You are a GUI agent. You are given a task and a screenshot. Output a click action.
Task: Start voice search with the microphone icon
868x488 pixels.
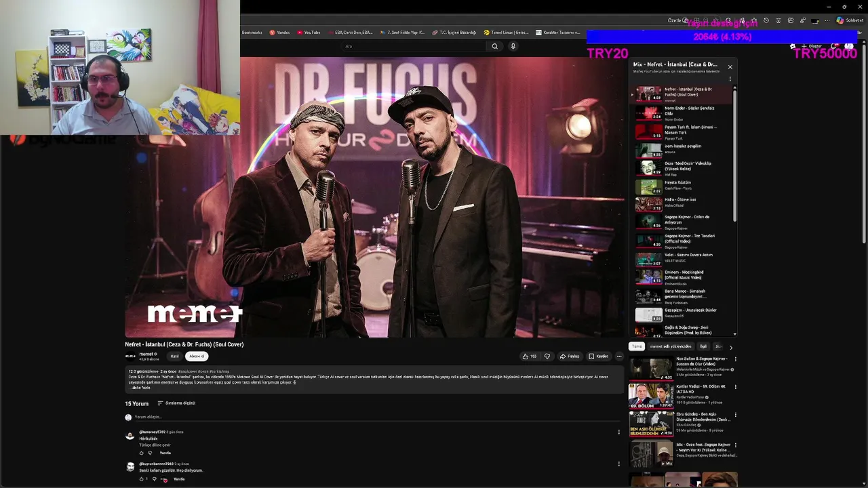(x=513, y=46)
